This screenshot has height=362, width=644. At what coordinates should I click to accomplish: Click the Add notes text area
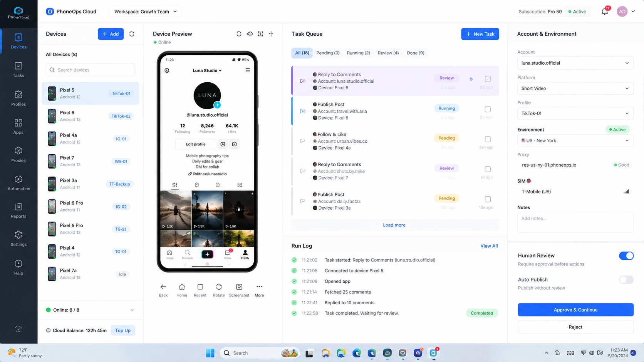575,222
